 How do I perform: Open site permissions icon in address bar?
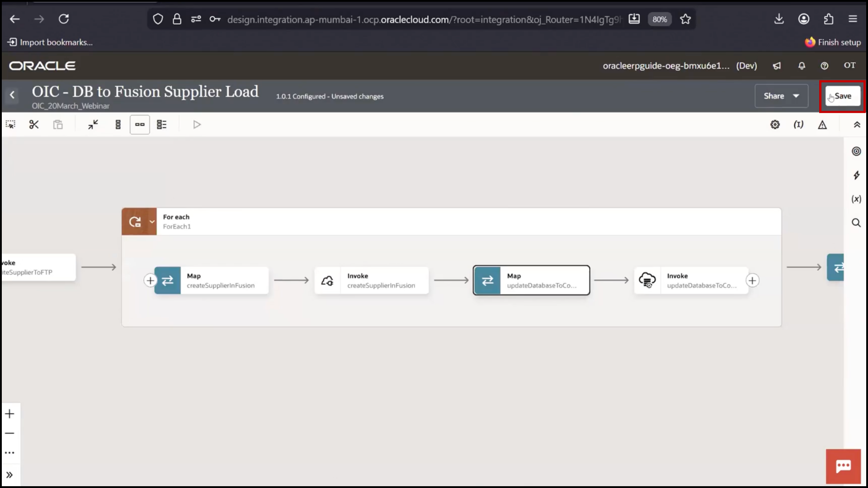click(196, 19)
